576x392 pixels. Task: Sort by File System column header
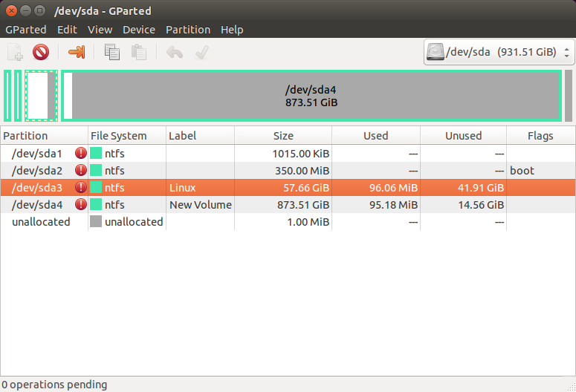127,136
